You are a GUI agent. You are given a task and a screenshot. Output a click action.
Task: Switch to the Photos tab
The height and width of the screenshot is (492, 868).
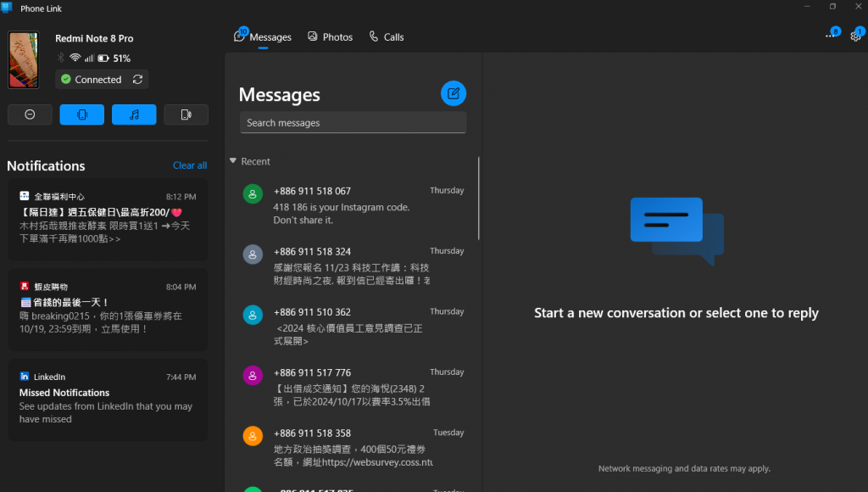331,37
